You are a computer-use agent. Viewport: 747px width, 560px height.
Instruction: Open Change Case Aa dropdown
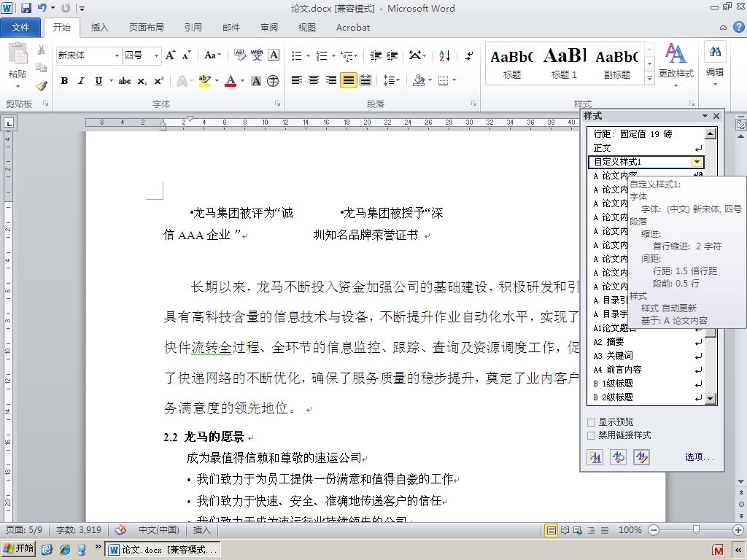pos(212,55)
